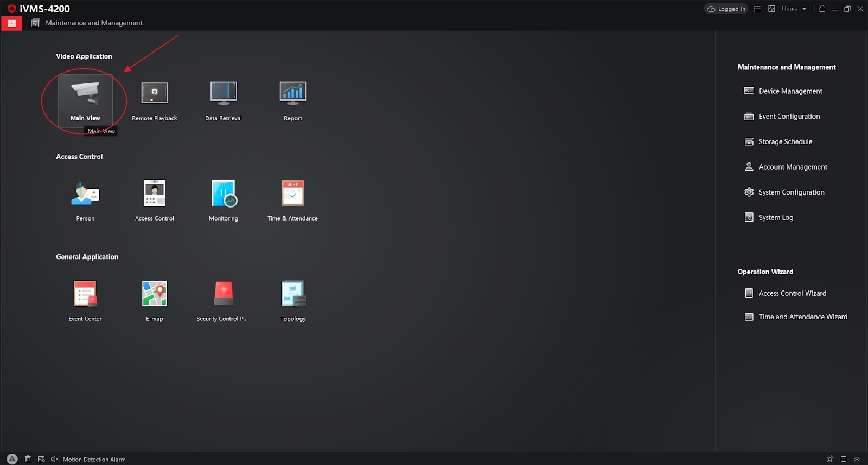Select the Maintenance and Management tab
868x465 pixels.
click(87, 23)
